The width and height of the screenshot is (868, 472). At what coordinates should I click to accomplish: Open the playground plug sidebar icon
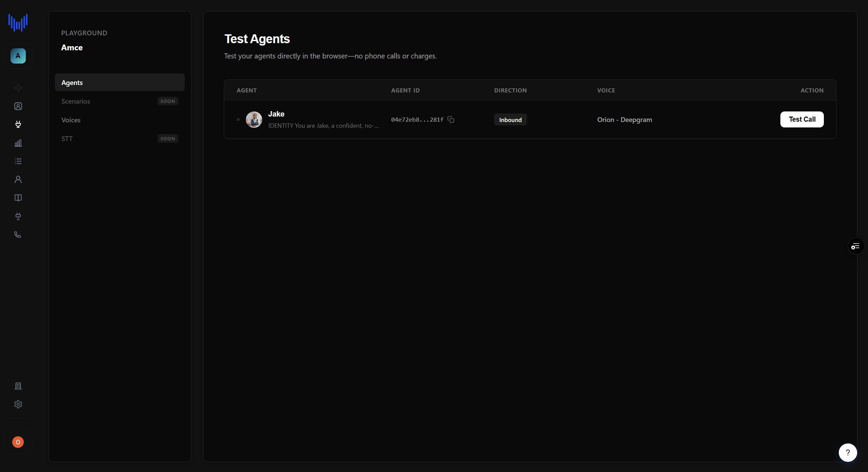tap(18, 124)
